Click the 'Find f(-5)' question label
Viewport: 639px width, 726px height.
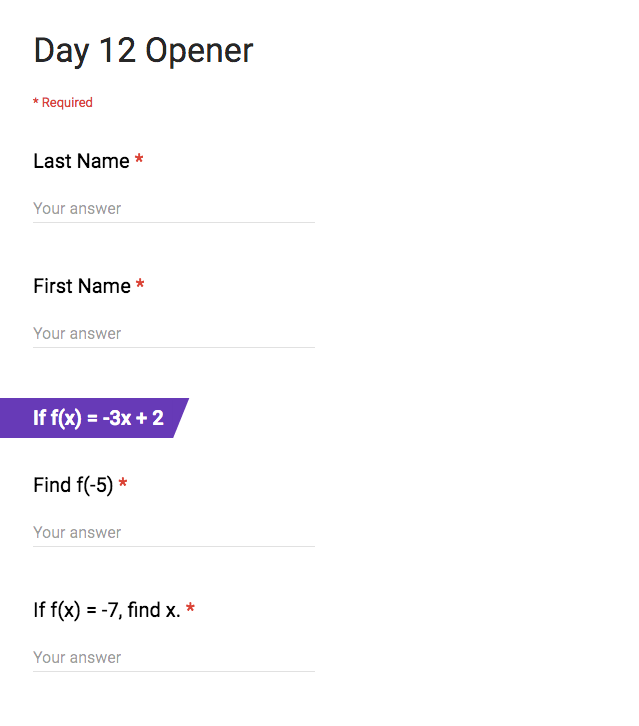(x=73, y=485)
